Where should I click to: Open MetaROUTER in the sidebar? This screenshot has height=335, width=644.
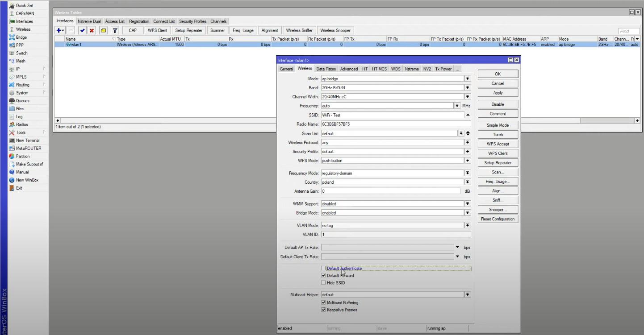(28, 149)
